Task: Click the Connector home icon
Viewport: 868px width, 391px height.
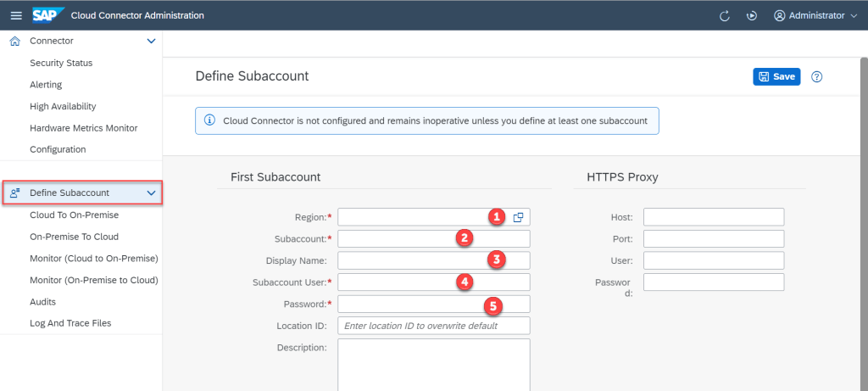Action: pyautogui.click(x=14, y=41)
